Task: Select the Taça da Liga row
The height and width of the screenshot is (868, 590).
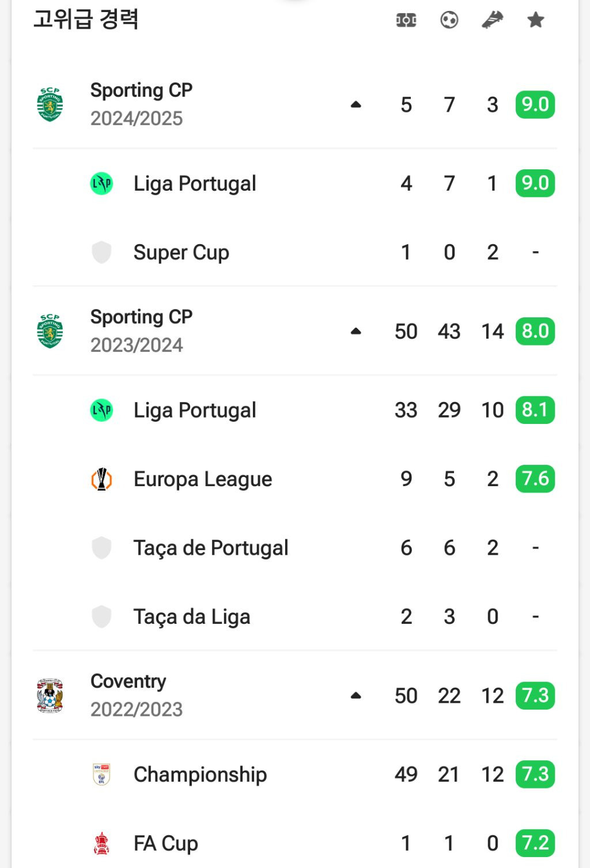Action: tap(295, 616)
